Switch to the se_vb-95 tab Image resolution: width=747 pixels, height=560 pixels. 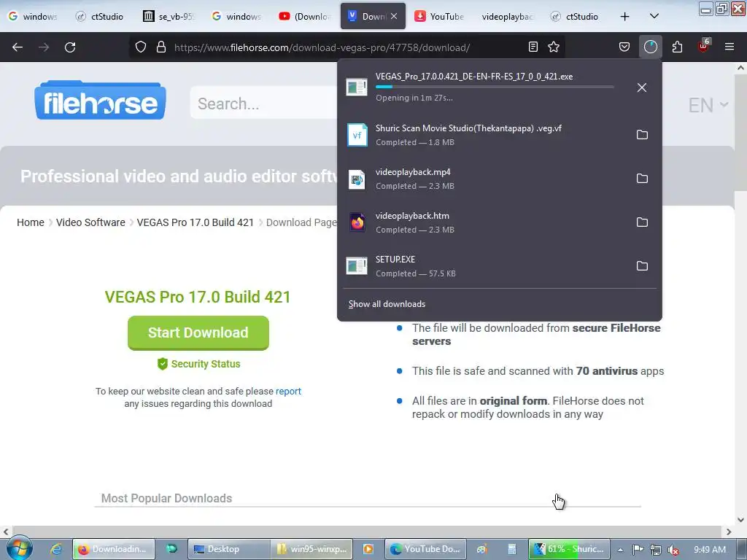click(x=169, y=16)
